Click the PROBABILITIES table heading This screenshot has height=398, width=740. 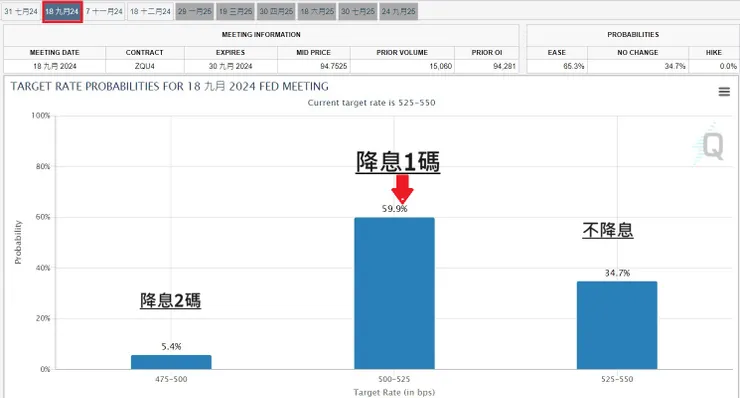click(x=633, y=34)
